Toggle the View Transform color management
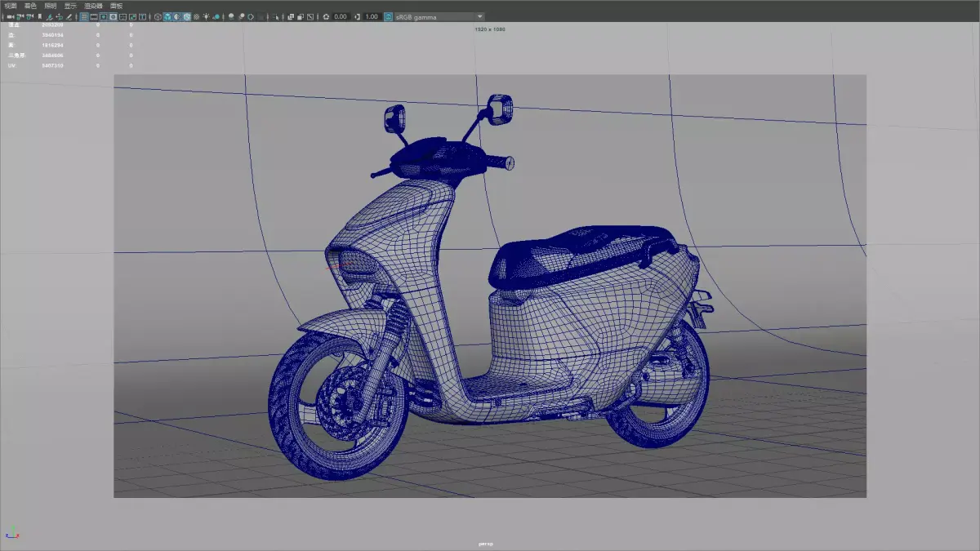Screen dimensions: 980x551 pyautogui.click(x=389, y=16)
